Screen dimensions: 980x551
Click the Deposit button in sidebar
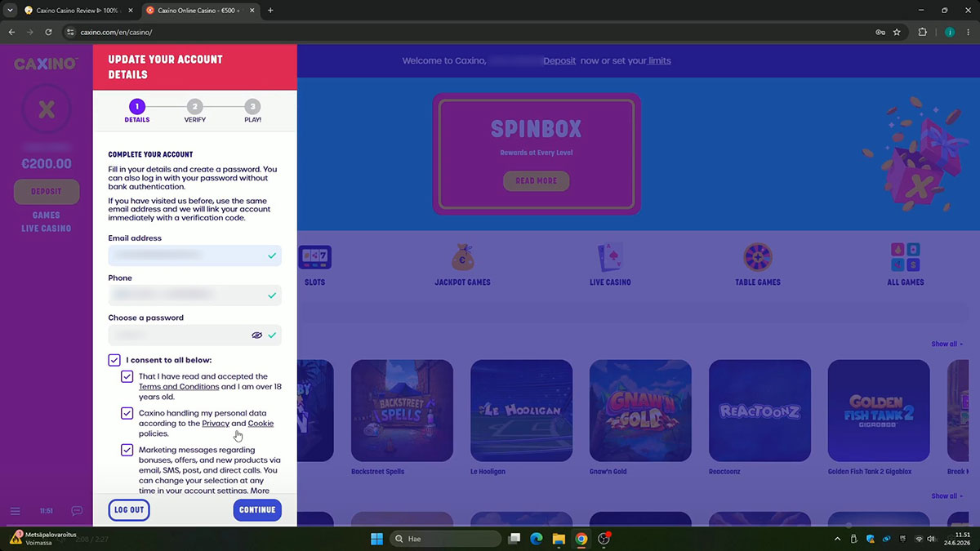pos(47,192)
